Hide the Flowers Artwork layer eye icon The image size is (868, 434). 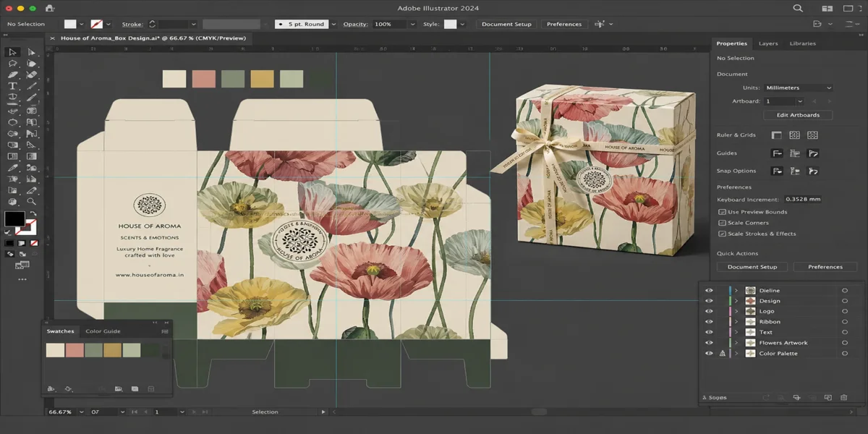point(709,343)
